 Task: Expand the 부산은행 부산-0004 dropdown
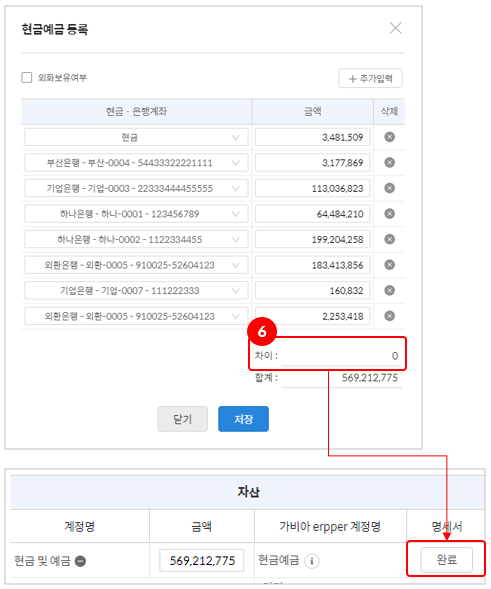pos(136,163)
